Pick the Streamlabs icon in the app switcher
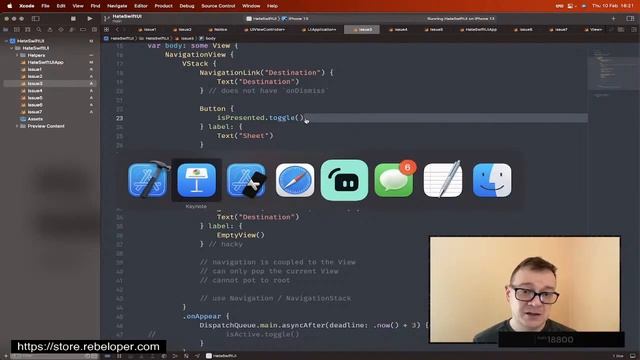 pyautogui.click(x=344, y=180)
